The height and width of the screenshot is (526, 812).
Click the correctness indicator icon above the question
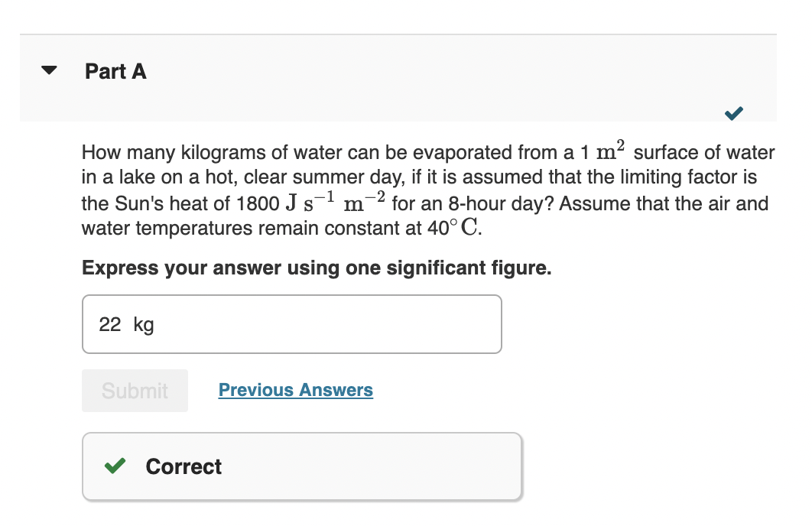coord(733,113)
